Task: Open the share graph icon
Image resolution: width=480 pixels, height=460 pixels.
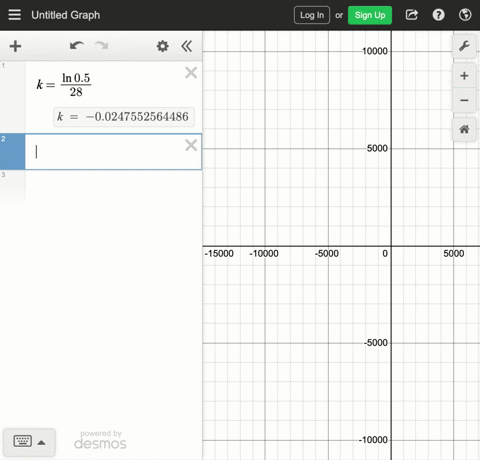Action: point(412,15)
